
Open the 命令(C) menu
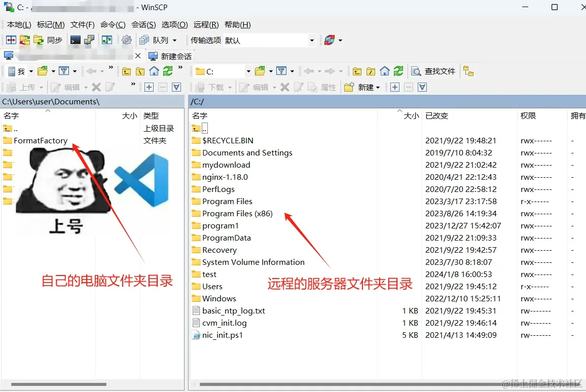tap(113, 25)
